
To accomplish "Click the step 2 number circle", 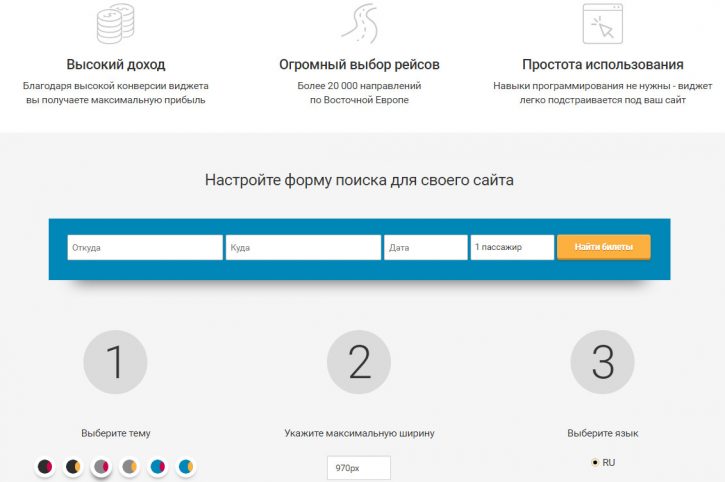I will [359, 362].
